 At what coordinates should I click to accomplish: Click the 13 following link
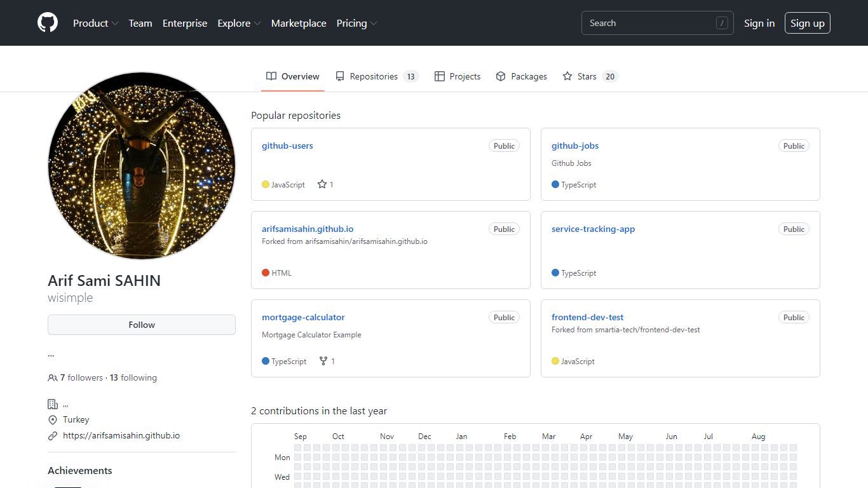[x=133, y=377]
